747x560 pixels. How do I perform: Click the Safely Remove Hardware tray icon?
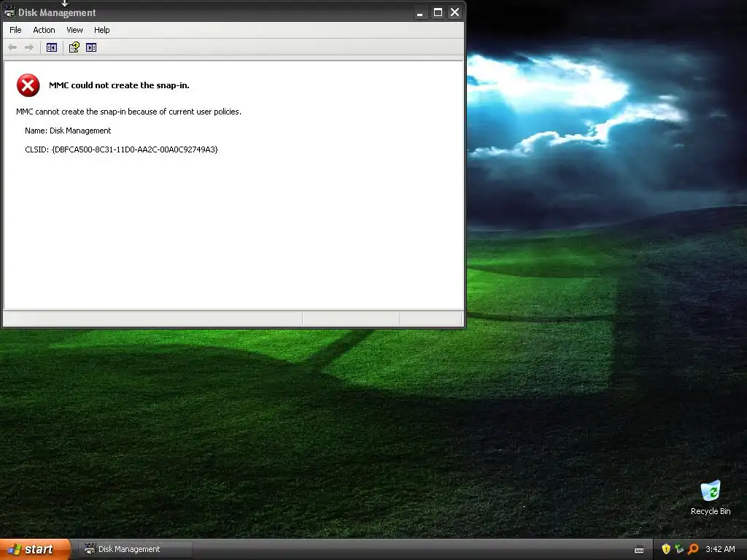(679, 549)
